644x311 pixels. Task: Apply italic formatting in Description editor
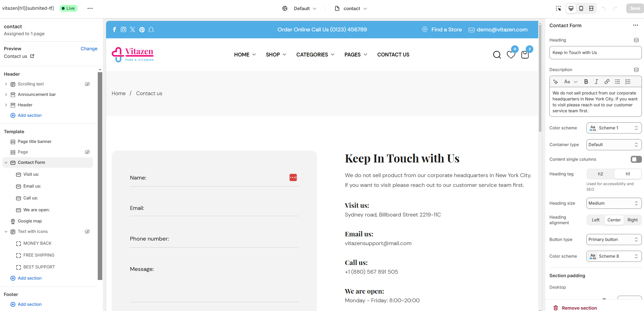click(x=597, y=82)
